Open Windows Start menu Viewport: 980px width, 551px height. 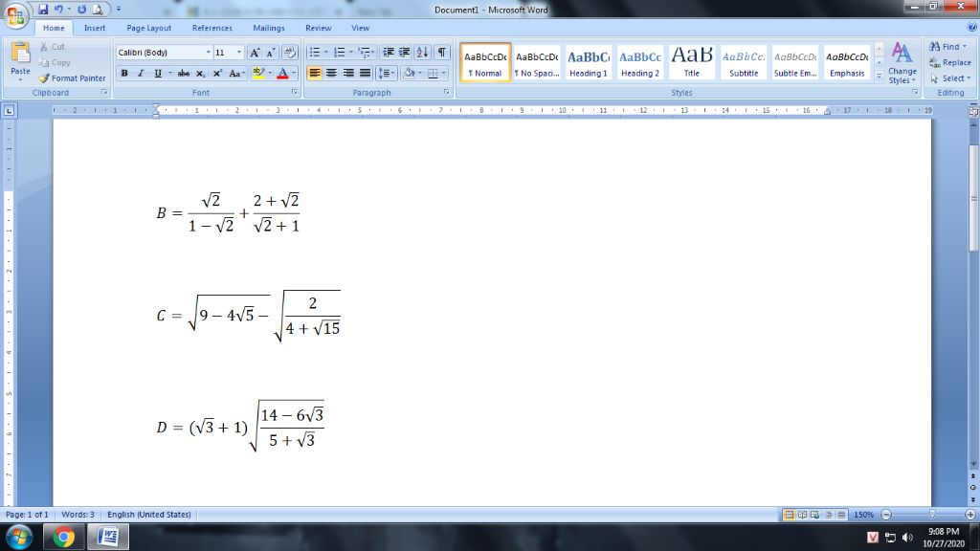coord(19,538)
